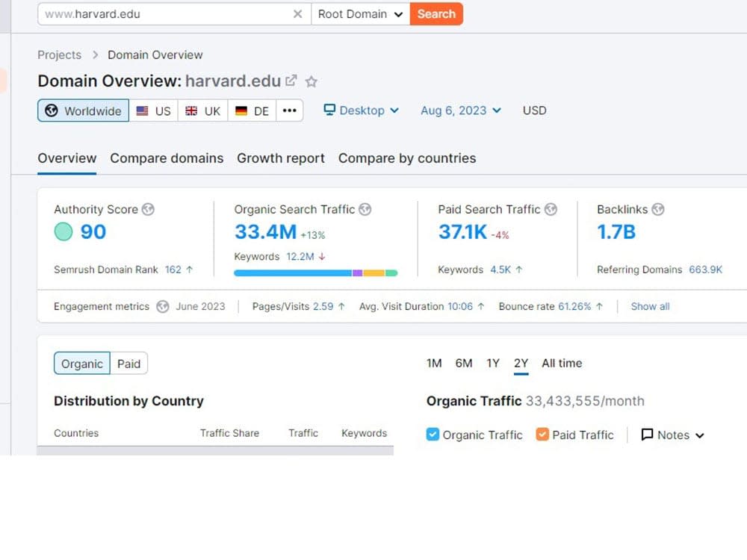Image resolution: width=747 pixels, height=560 pixels.
Task: Click down arrow next to Keywords 12.2M
Action: (322, 257)
